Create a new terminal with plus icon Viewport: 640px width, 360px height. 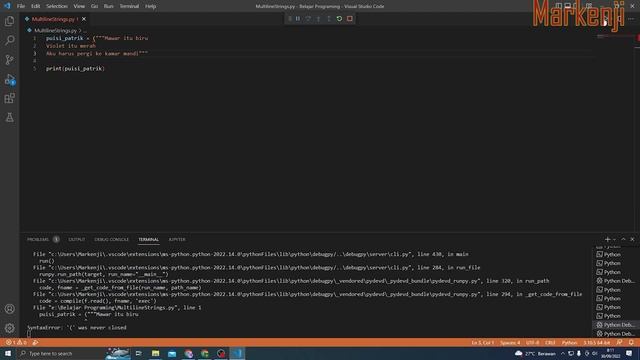pos(607,240)
